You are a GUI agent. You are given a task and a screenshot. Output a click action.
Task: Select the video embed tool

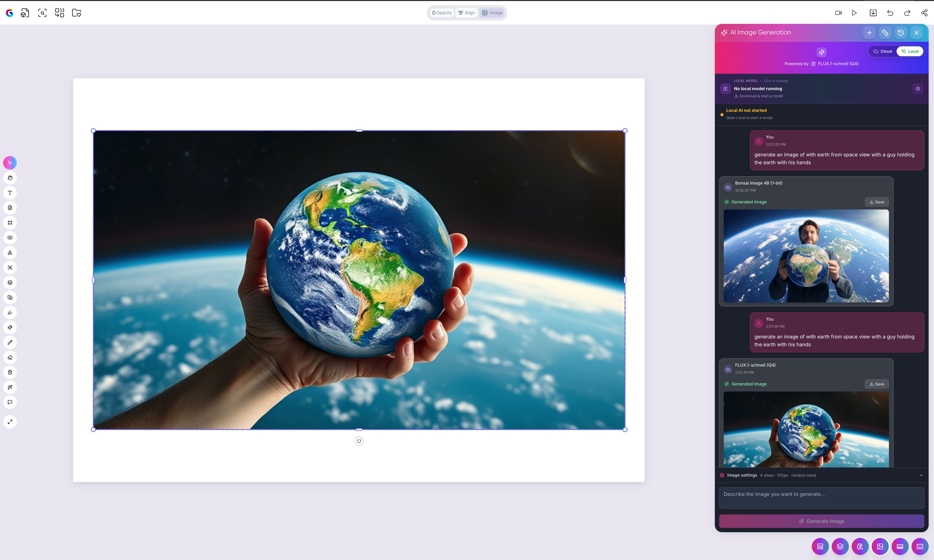tap(10, 238)
